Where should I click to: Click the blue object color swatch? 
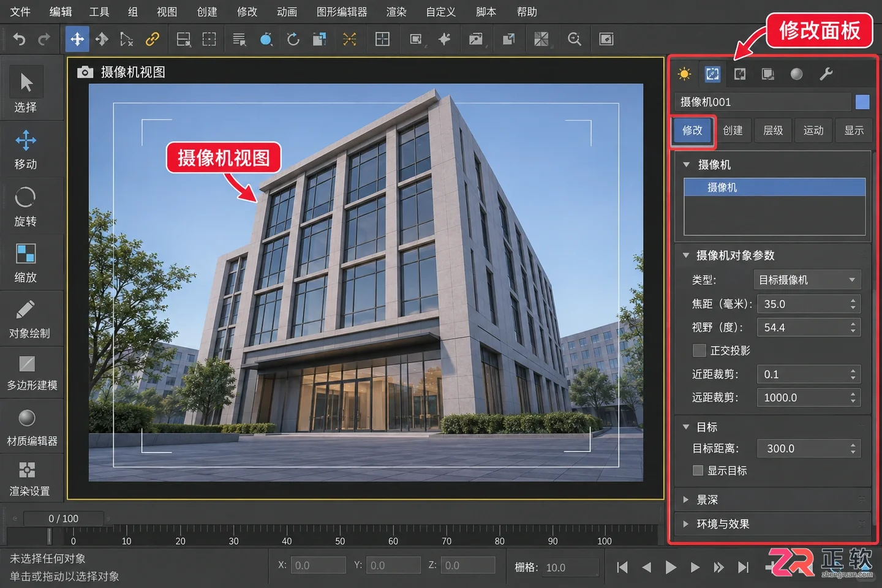(862, 102)
